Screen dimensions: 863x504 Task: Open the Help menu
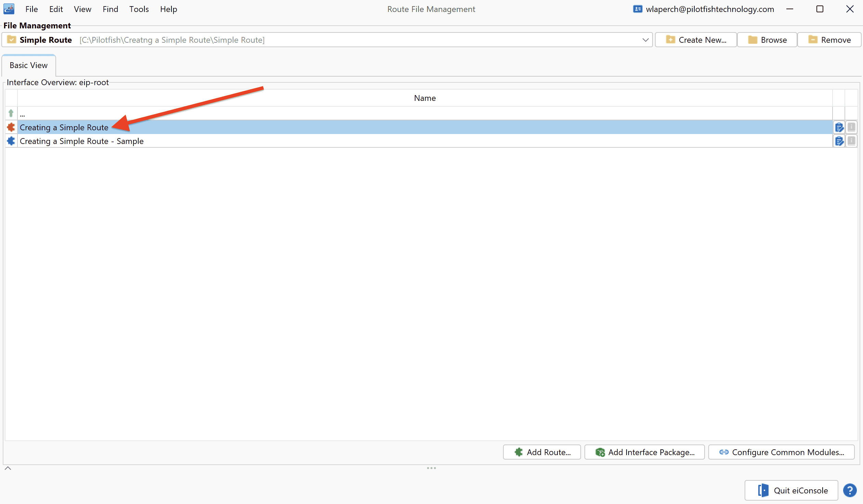click(168, 9)
